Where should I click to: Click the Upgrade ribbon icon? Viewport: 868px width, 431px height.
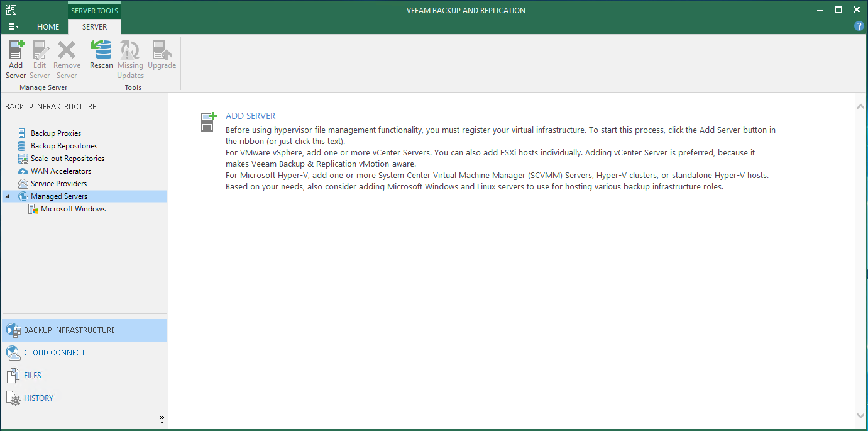tap(162, 50)
